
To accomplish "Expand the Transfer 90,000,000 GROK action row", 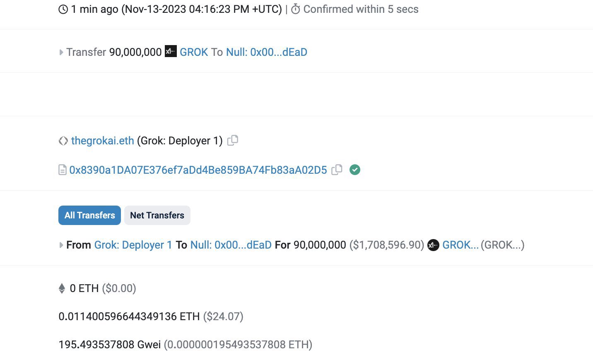I will coord(61,52).
